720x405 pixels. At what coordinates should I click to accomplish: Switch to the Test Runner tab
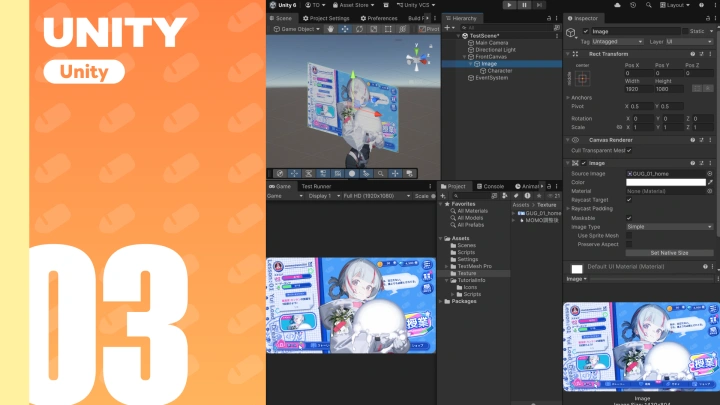(x=316, y=186)
